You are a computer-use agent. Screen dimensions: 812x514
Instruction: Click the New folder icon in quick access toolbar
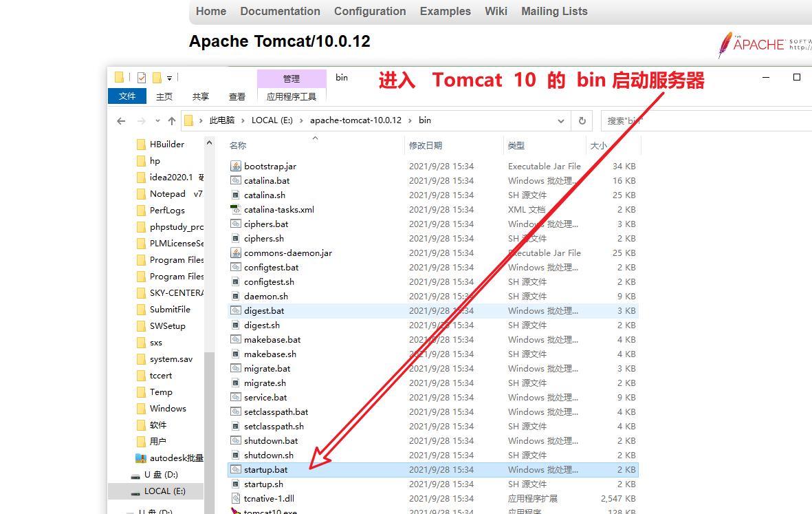click(157, 78)
